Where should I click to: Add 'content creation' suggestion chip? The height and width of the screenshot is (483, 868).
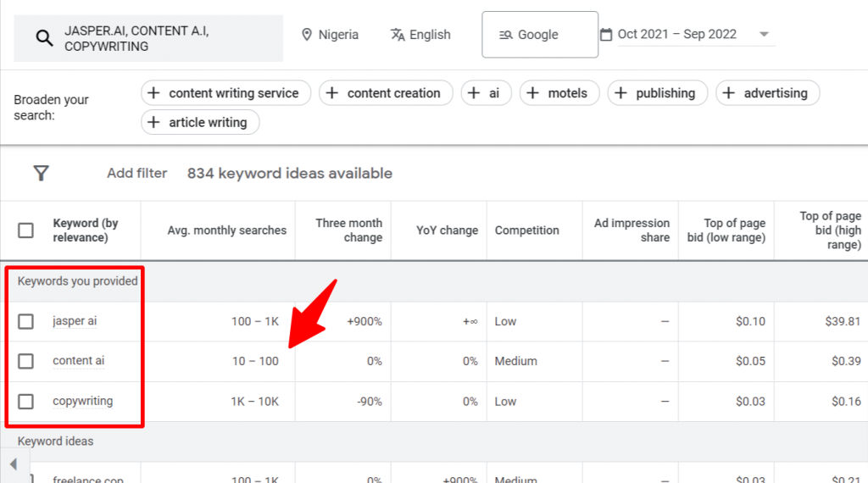[386, 93]
